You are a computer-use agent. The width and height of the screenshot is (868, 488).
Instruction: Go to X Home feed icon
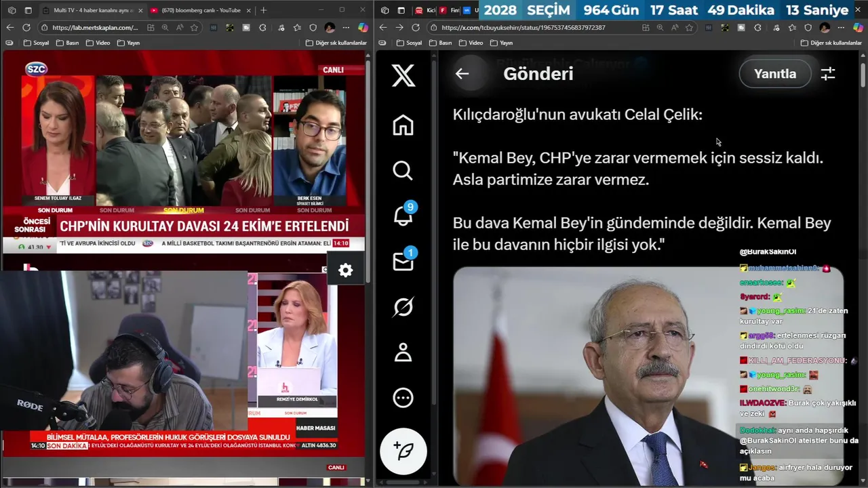(403, 125)
